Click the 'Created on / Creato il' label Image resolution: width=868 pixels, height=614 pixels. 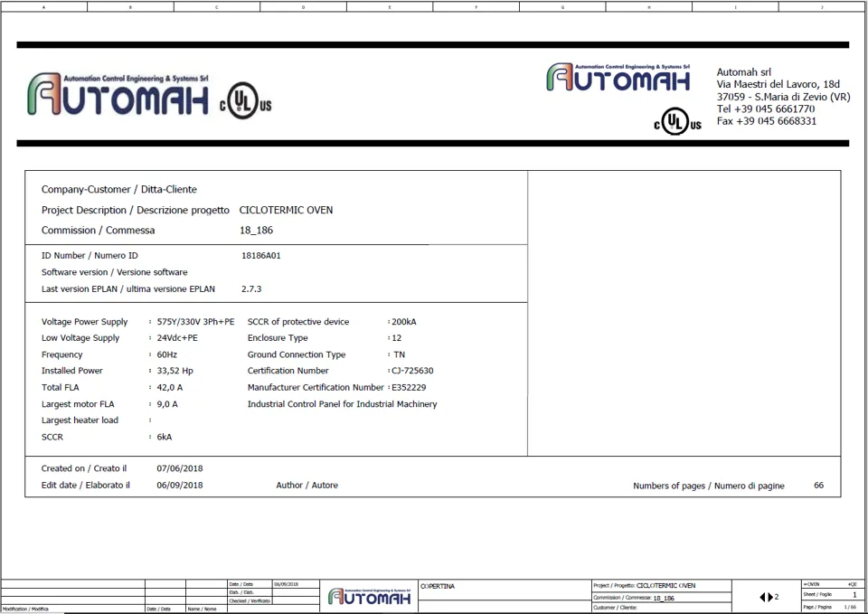pos(83,468)
